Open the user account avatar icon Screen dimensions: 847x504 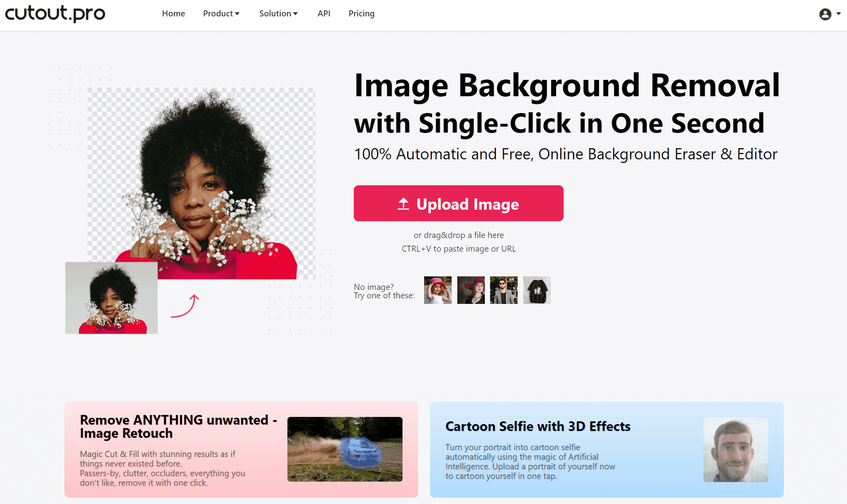pos(825,14)
